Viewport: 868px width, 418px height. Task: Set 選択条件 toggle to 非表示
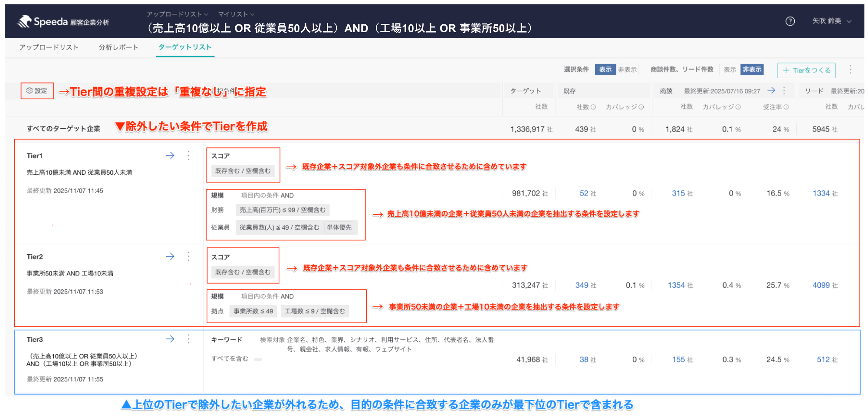(x=627, y=70)
